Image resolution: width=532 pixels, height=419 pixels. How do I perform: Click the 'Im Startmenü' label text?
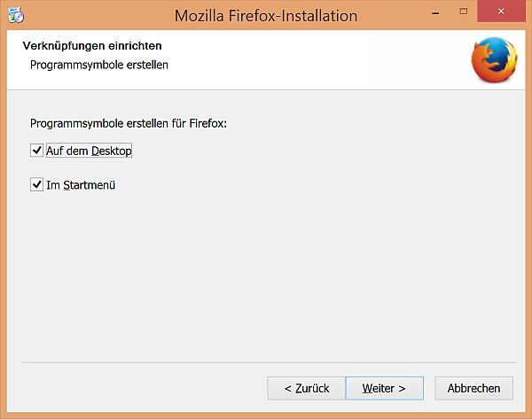[x=81, y=185]
